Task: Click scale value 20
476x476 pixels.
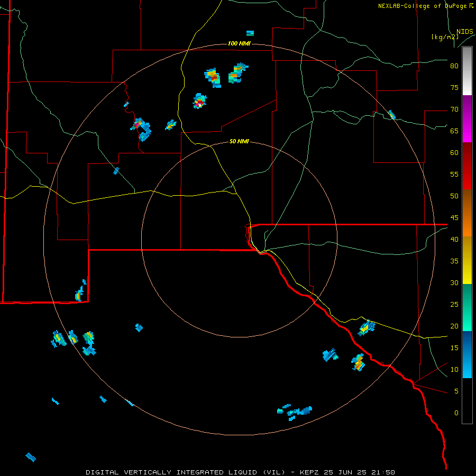Action: (x=454, y=326)
